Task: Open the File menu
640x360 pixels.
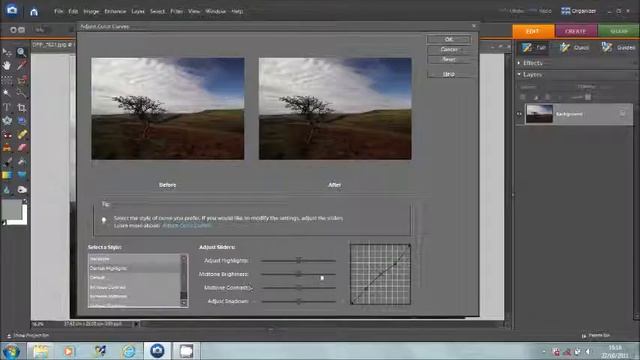Action: coord(58,11)
